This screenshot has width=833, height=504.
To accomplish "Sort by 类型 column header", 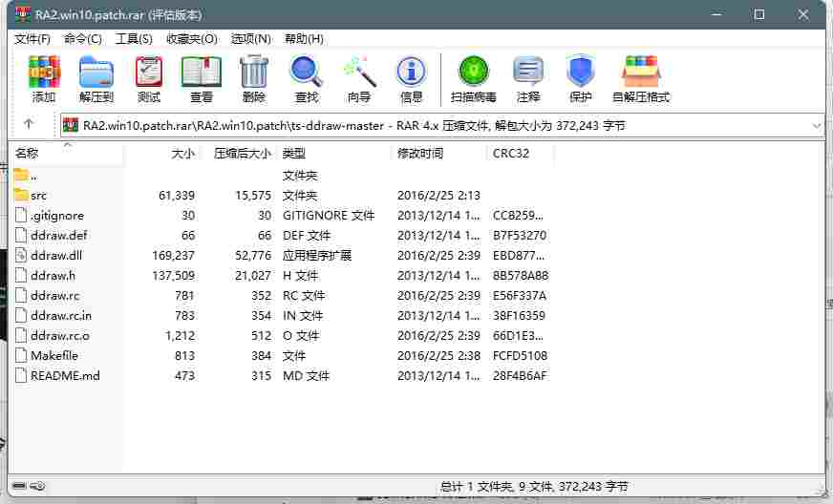I will click(x=334, y=154).
